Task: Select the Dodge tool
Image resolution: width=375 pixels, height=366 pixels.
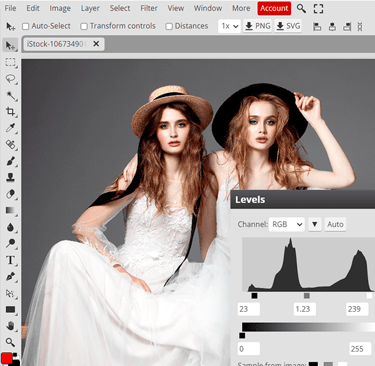Action: pos(10,244)
